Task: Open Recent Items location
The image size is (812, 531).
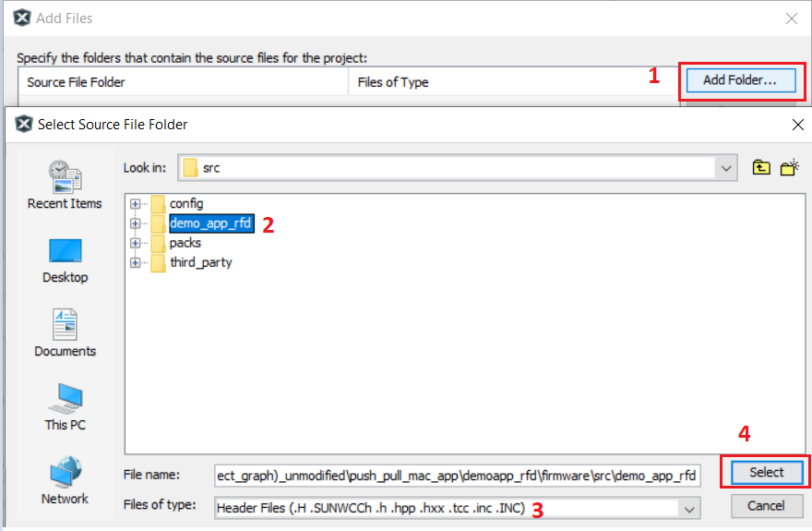Action: click(x=65, y=186)
